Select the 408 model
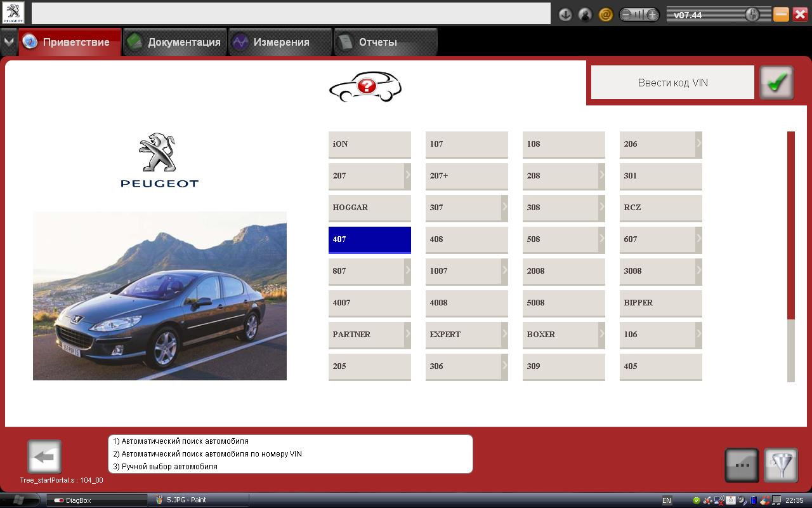 pyautogui.click(x=467, y=239)
